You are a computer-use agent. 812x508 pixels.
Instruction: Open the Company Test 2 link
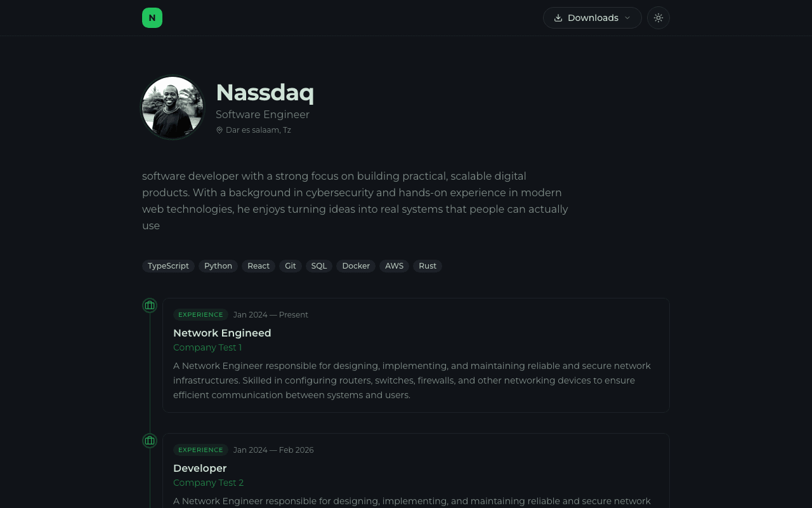click(x=208, y=483)
